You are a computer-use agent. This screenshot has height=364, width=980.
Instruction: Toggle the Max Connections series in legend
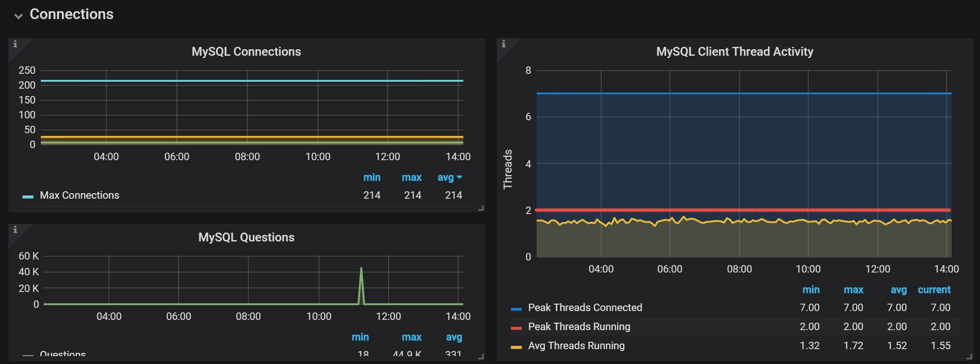coord(79,195)
